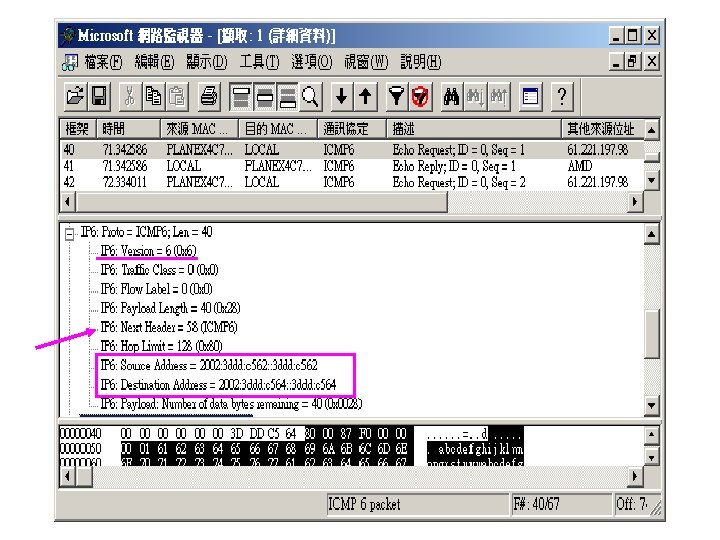Click the Open file toolbar icon
This screenshot has width=720, height=540.
pos(75,96)
